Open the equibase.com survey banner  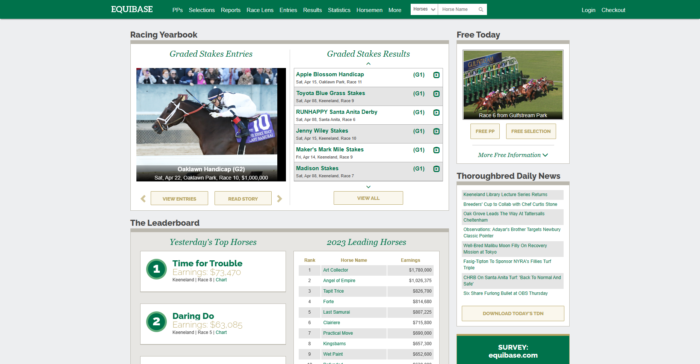[x=513, y=350]
